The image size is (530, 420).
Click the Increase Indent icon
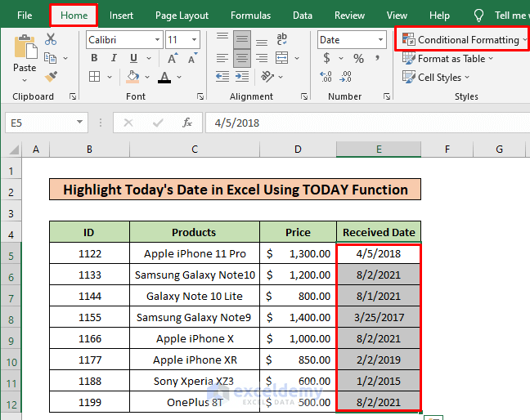(242, 77)
